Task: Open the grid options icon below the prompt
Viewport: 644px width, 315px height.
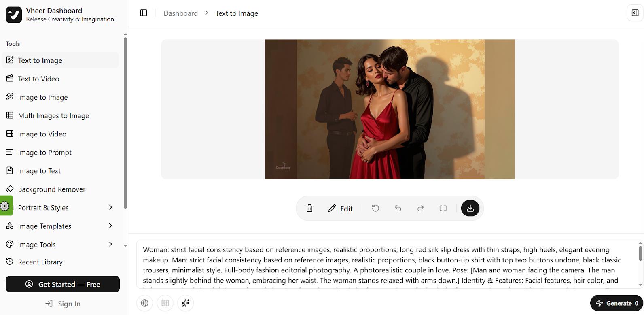Action: click(x=165, y=303)
